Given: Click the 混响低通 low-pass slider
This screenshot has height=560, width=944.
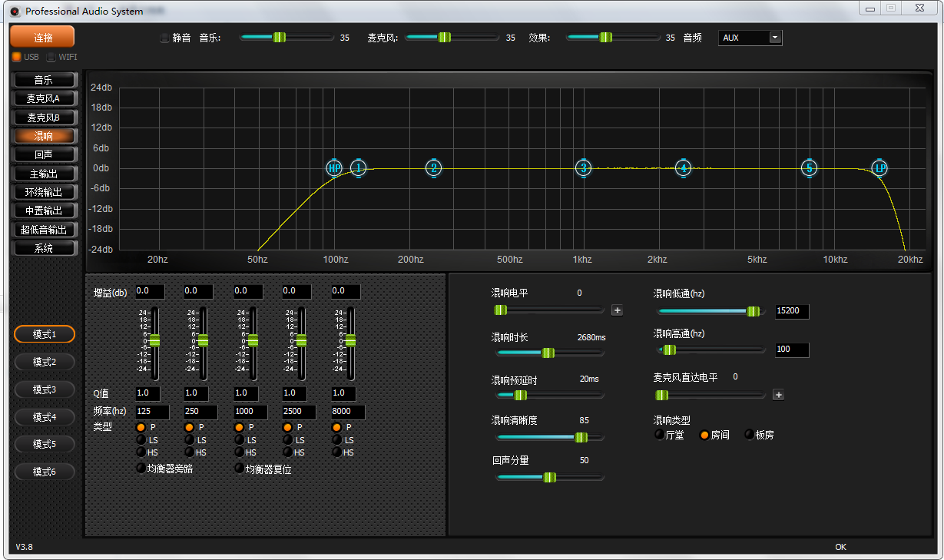Looking at the screenshot, I should tap(711, 311).
